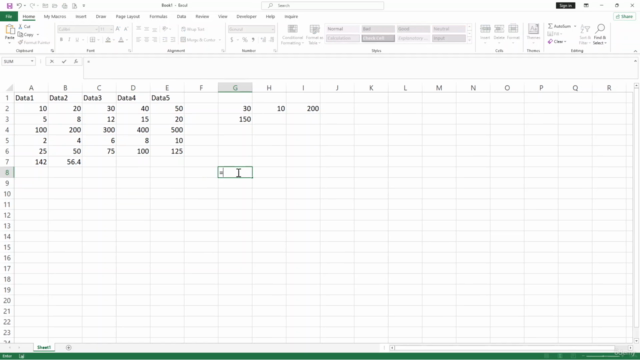640x360 pixels.
Task: Click the horizontal scrollbar
Action: click(504, 348)
